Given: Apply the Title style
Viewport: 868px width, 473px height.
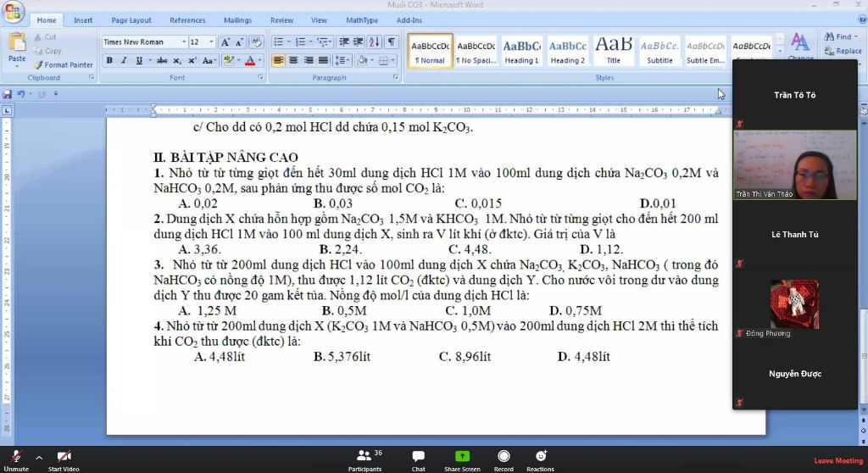Looking at the screenshot, I should 614,52.
